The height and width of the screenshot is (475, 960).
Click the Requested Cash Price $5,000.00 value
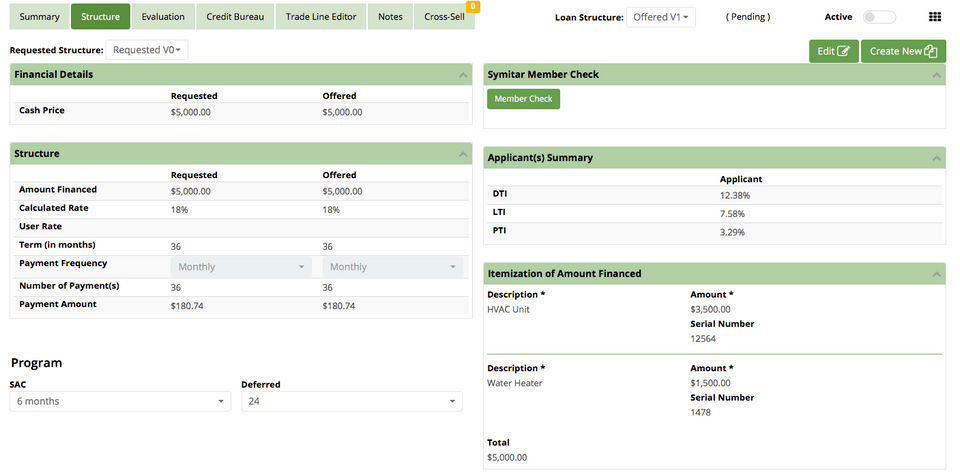190,113
